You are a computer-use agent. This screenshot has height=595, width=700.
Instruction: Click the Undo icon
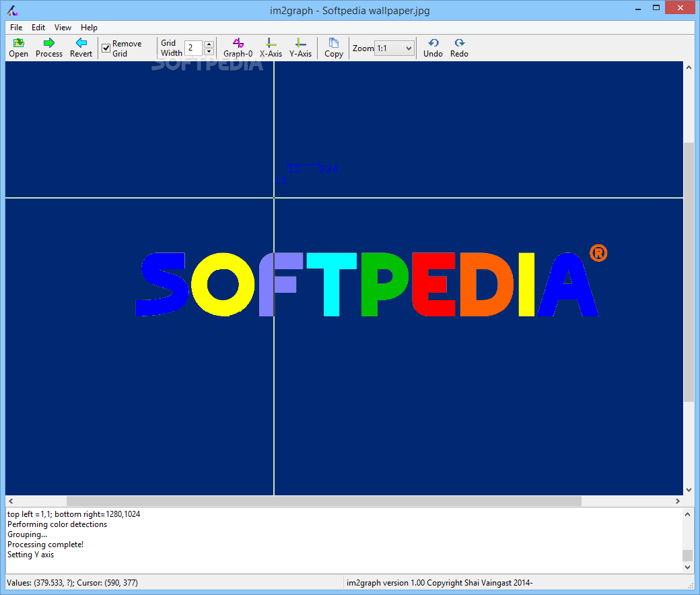433,48
